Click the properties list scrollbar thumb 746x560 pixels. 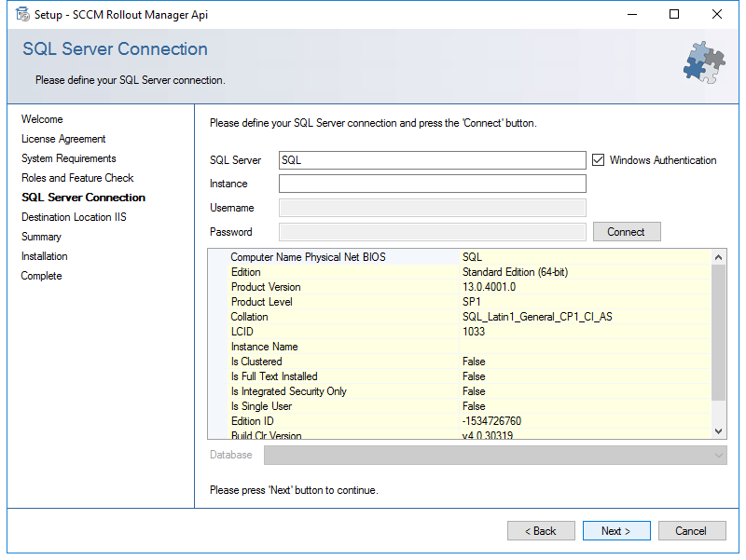tap(718, 333)
